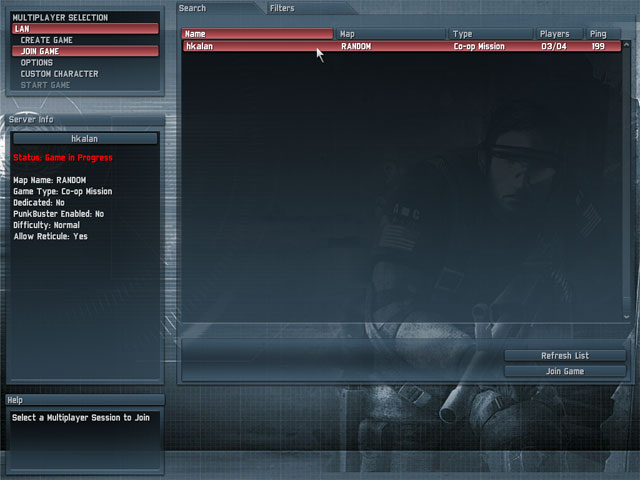This screenshot has width=640, height=480.
Task: Choose Create Game menu entry
Action: point(47,40)
